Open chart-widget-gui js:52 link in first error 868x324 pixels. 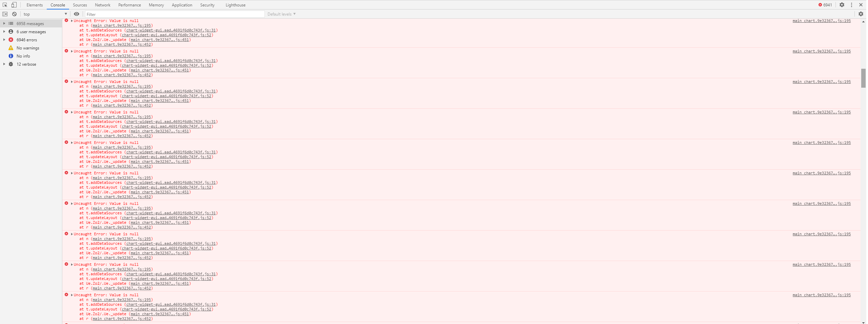pos(167,35)
